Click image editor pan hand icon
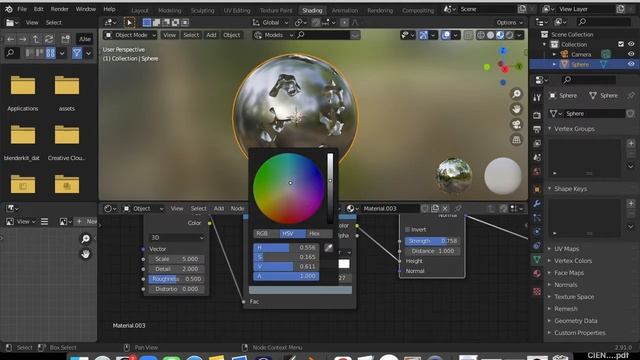Viewport: 640px width, 360px height. pyautogui.click(x=85, y=254)
